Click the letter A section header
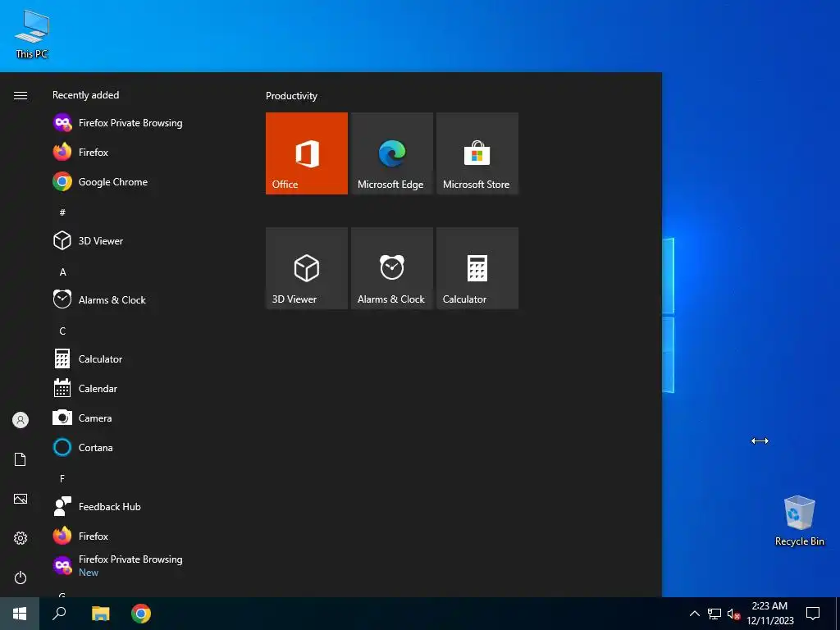Screen dimensions: 840x630 62,272
